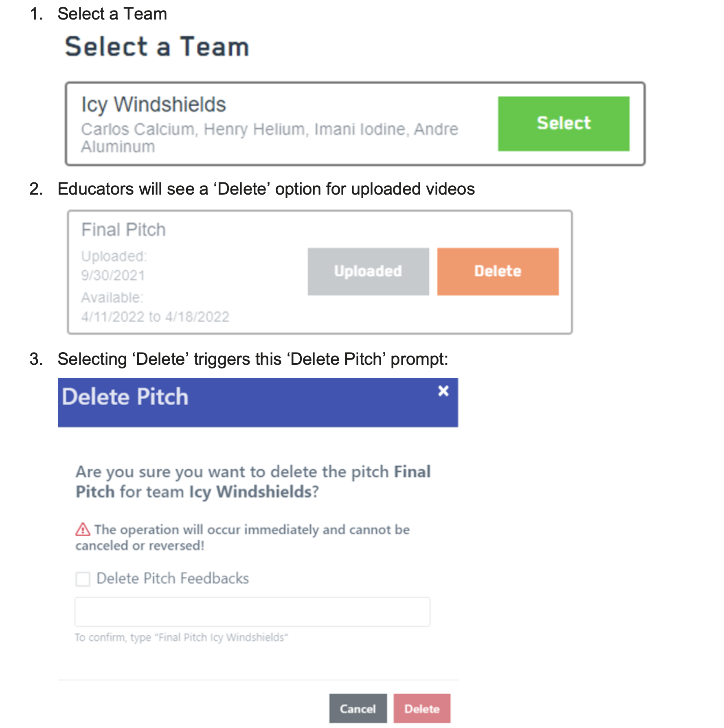The image size is (724, 728).
Task: Close the Delete Pitch dialog with X
Action: (443, 391)
